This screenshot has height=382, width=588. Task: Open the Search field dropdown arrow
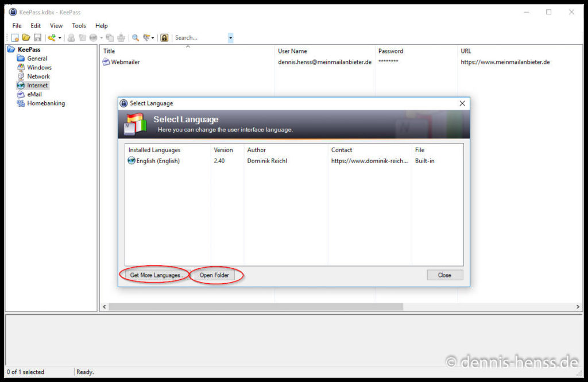[x=231, y=38]
